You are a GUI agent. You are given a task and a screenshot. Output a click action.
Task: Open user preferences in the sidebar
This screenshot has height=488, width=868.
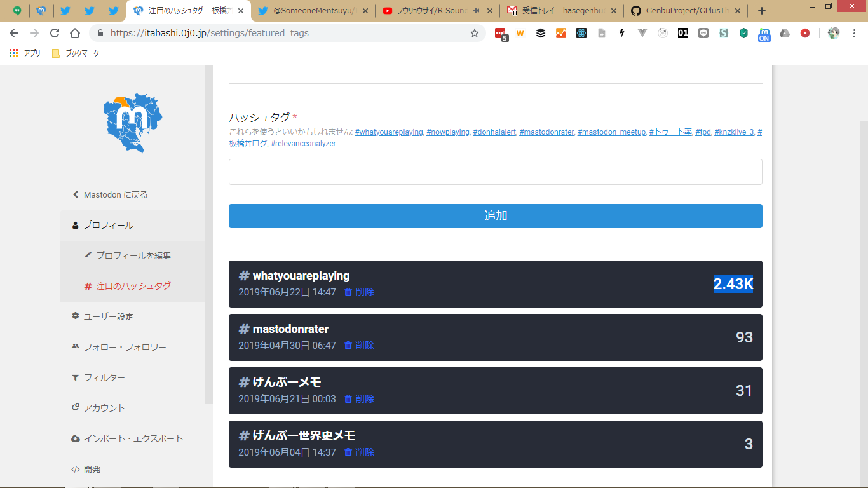pos(108,316)
